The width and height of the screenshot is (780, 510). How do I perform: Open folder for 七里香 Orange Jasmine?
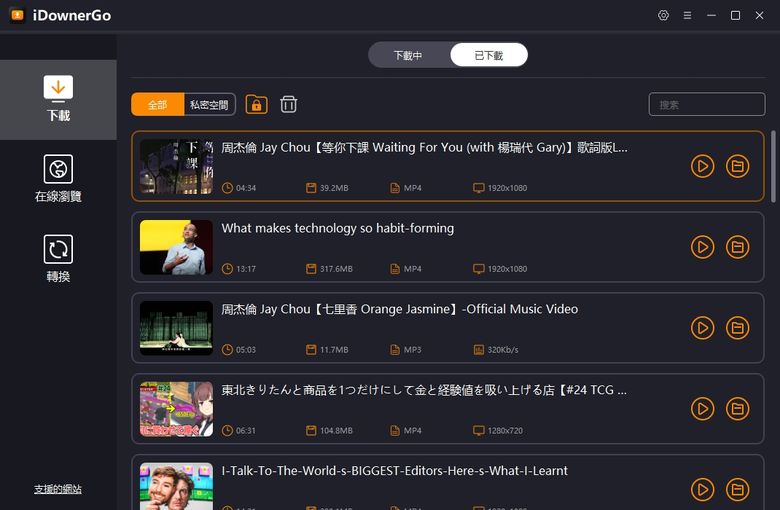tap(737, 328)
